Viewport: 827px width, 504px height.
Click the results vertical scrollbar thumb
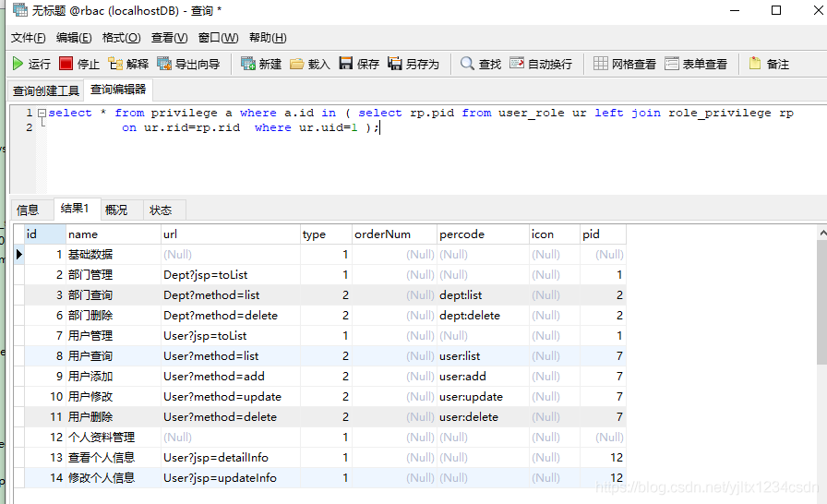[822, 302]
